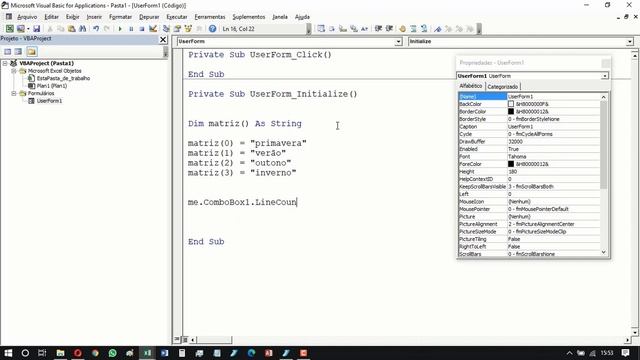Screen dimensions: 640x360
Task: Open the Ajuda menu
Action: click(x=302, y=17)
